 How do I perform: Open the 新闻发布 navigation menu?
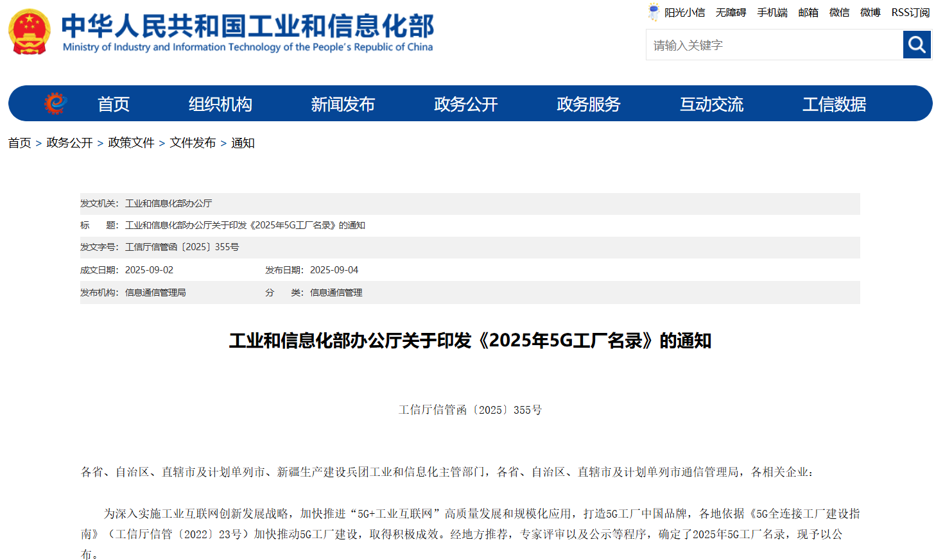343,103
